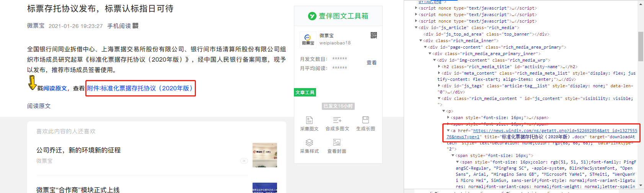Image resolution: width=644 pixels, height=193 pixels.
Task: Collapse the div id="img-content" node
Action: tap(434, 60)
